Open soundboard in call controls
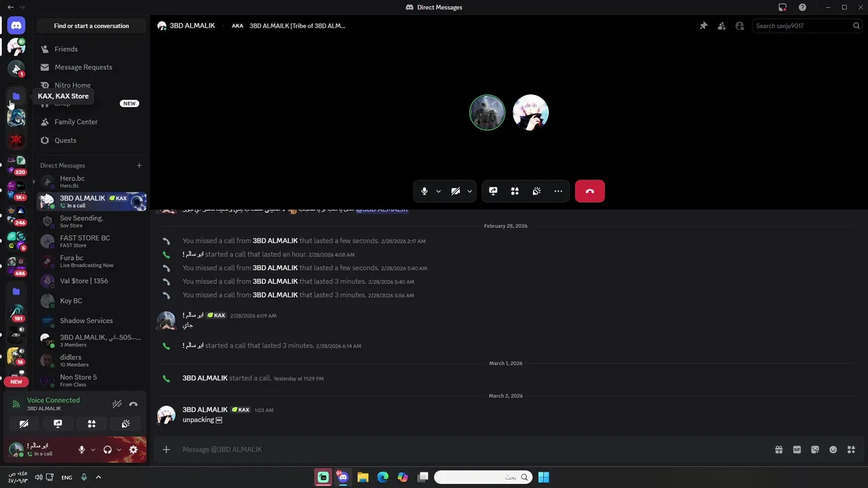 (x=536, y=191)
